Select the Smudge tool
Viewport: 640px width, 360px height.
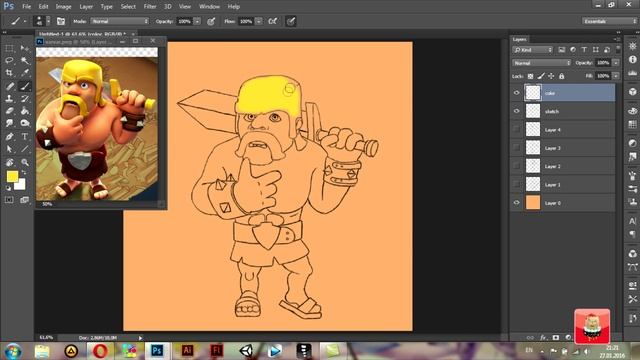(9, 123)
